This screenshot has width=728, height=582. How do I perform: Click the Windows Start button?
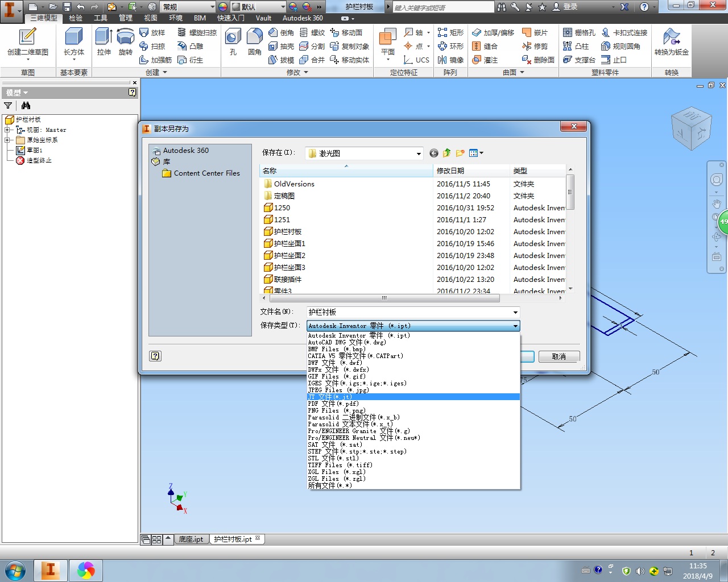point(15,570)
